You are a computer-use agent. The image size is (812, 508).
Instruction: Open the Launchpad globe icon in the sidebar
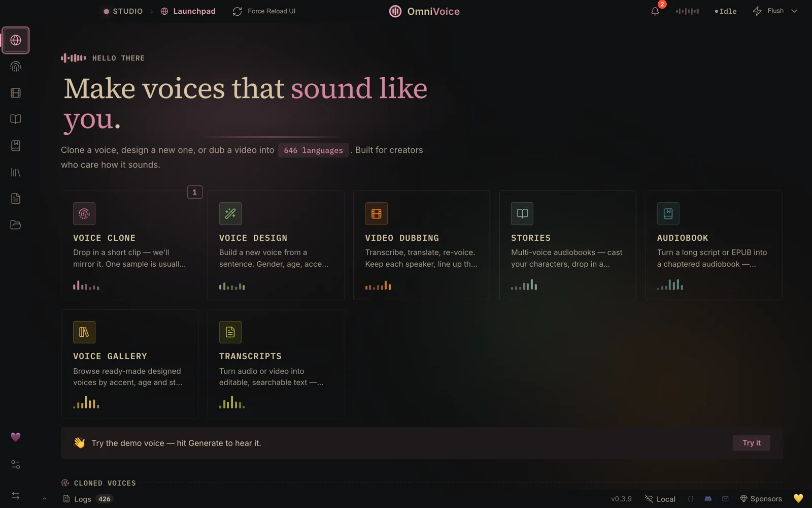pos(16,40)
